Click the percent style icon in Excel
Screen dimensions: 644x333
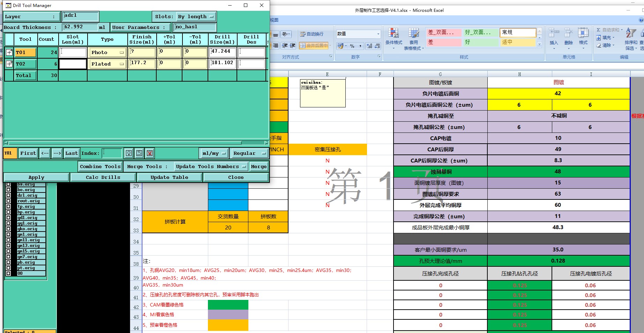pyautogui.click(x=352, y=46)
